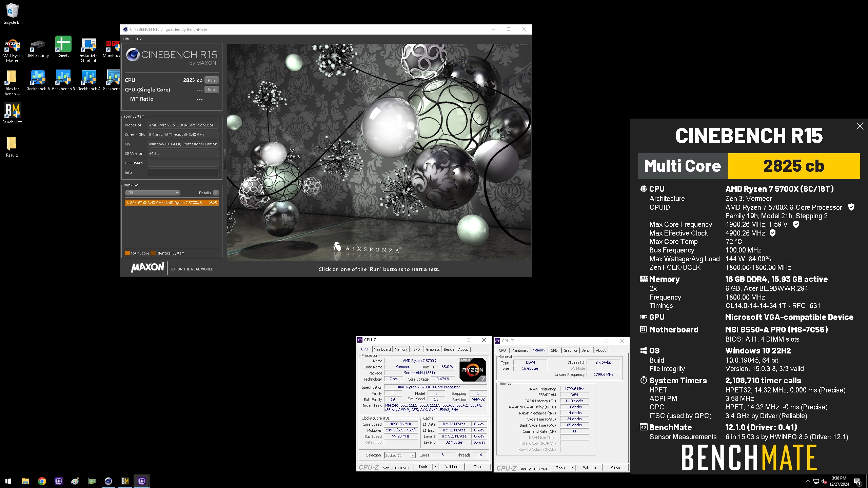Select the BenchMate desktop icon
Image resolution: width=868 pixels, height=488 pixels.
tap(12, 114)
